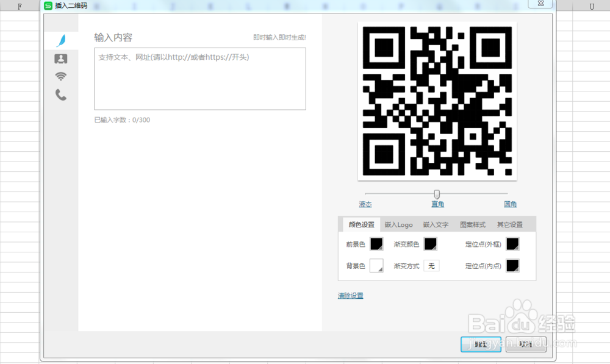Click the QR code preview image
The height and width of the screenshot is (364, 610).
(437, 101)
